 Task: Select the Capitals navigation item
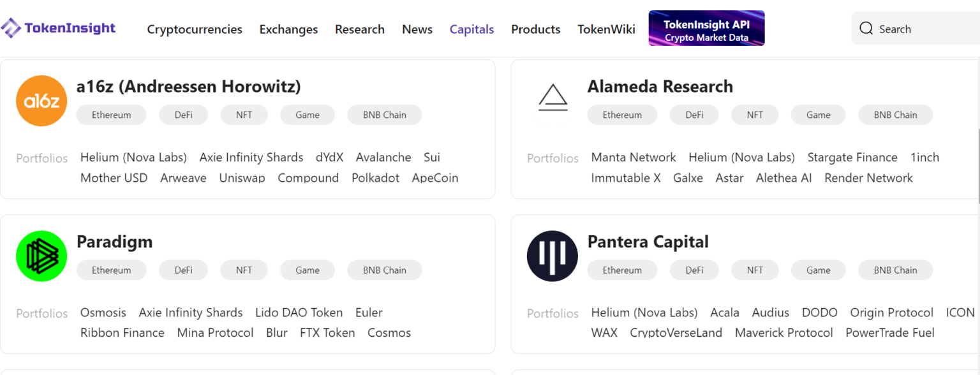471,29
